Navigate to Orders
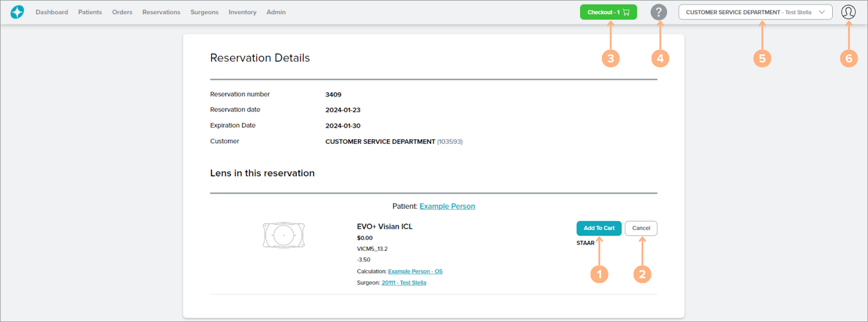 tap(122, 12)
